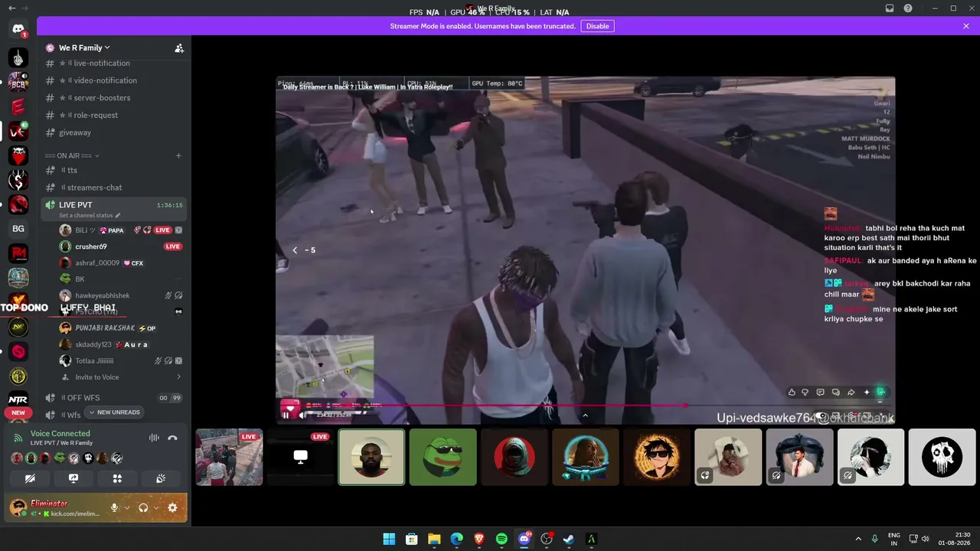Open the BCR server icon
This screenshot has width=980, height=551.
click(x=18, y=82)
